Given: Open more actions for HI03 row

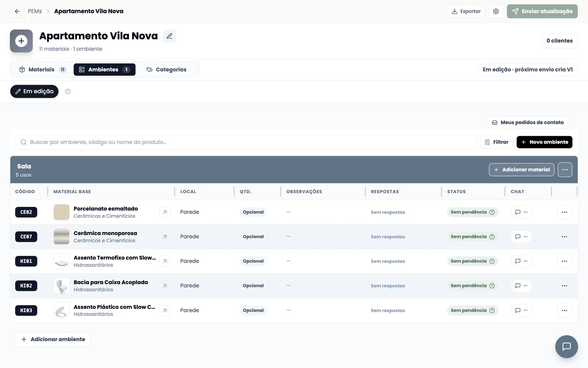Looking at the screenshot, I should click(x=564, y=311).
